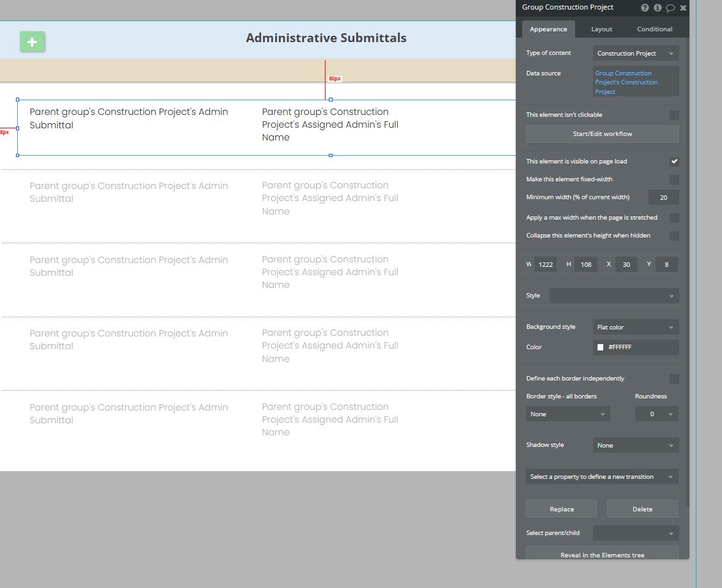Toggle "This element isn't clickable" checkbox
Viewport: 722px width, 588px height.
[674, 115]
